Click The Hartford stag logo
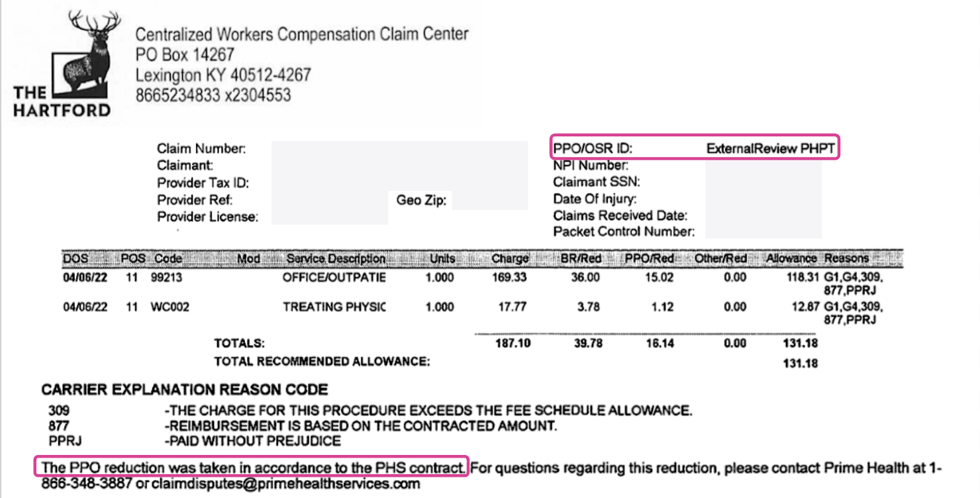The image size is (980, 498). (x=60, y=64)
